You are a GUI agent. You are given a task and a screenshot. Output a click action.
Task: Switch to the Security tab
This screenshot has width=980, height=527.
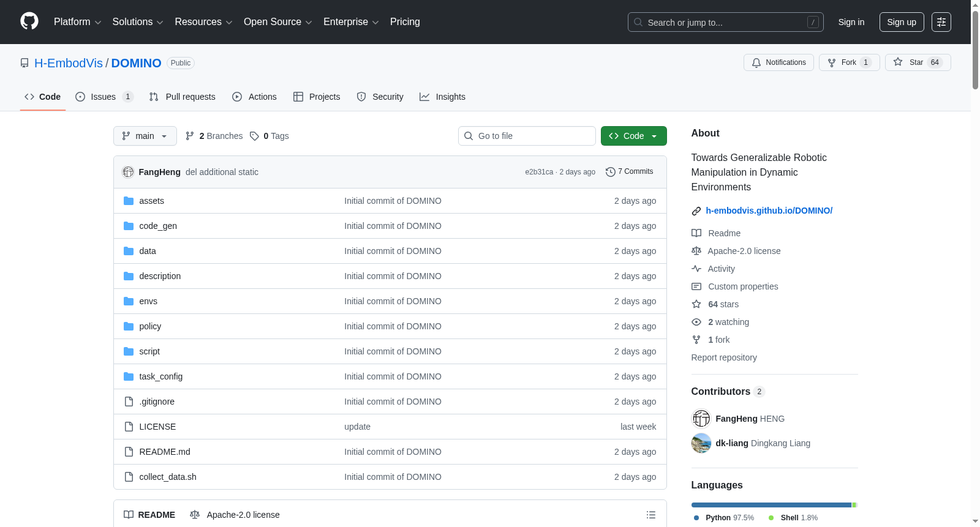pos(380,97)
